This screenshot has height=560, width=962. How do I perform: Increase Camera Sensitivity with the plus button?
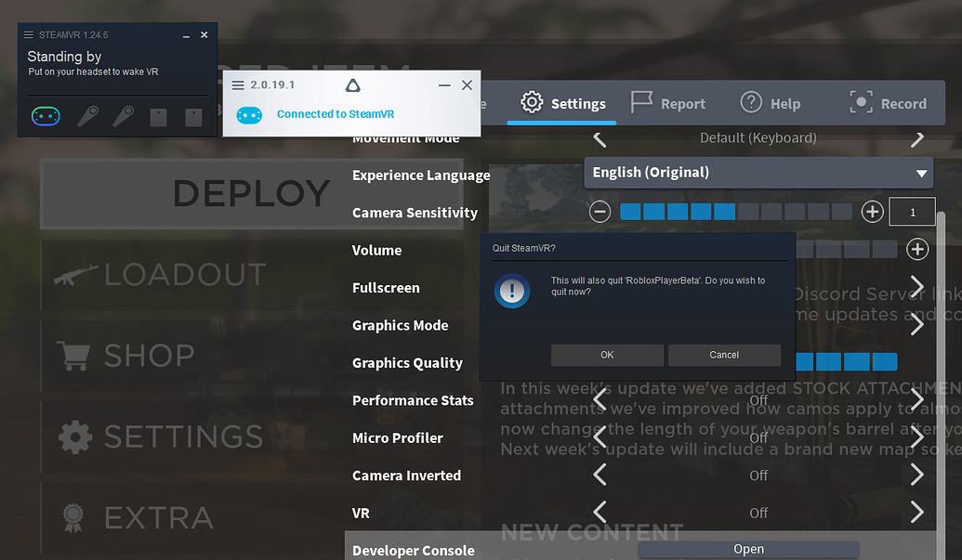pyautogui.click(x=872, y=211)
